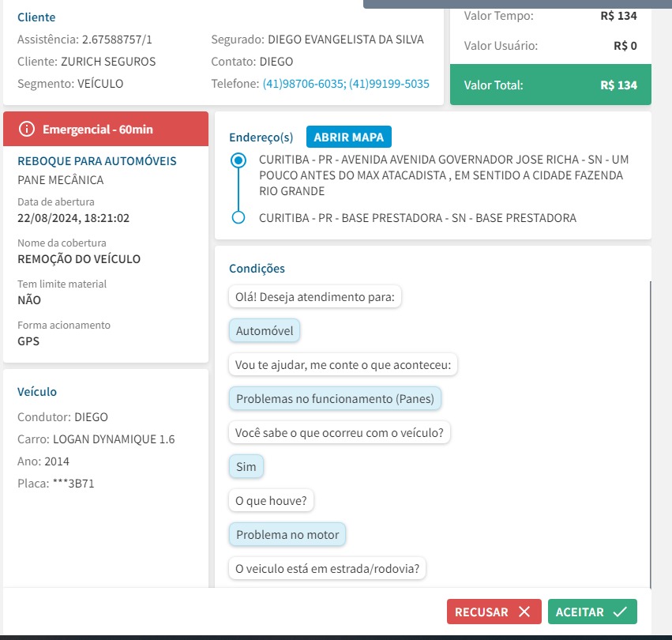Click the Cliente section heading
The image size is (672, 640).
pos(36,17)
